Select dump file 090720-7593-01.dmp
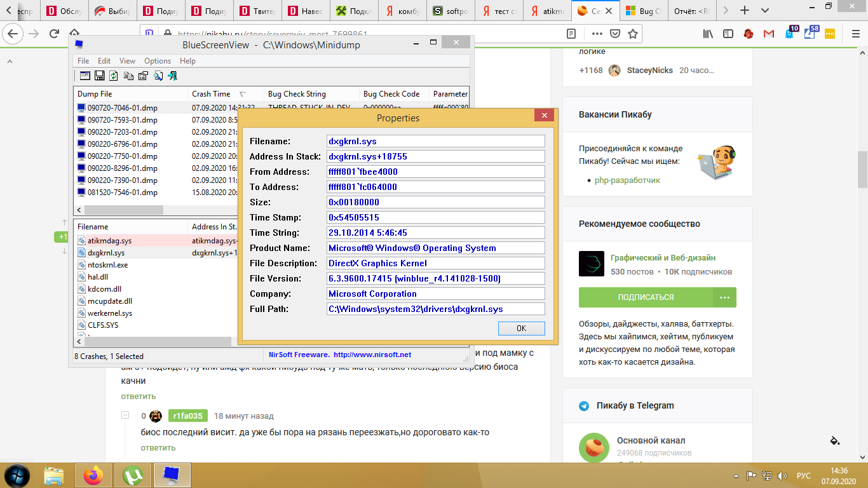The height and width of the screenshot is (488, 868). pyautogui.click(x=123, y=120)
